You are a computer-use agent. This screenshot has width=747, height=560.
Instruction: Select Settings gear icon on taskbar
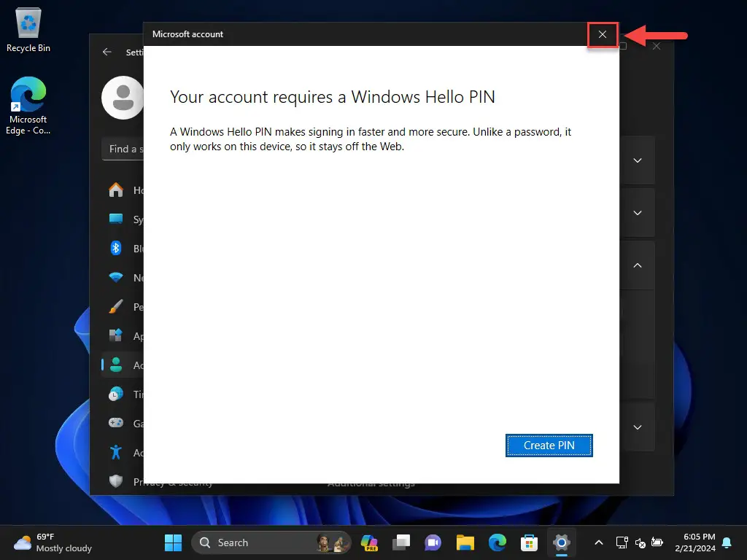click(x=561, y=542)
